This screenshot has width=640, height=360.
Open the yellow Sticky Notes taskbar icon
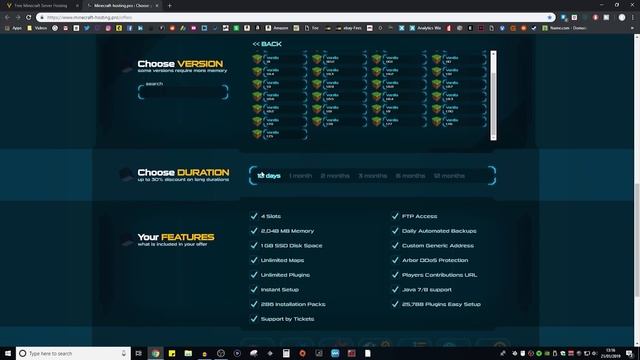tap(172, 353)
